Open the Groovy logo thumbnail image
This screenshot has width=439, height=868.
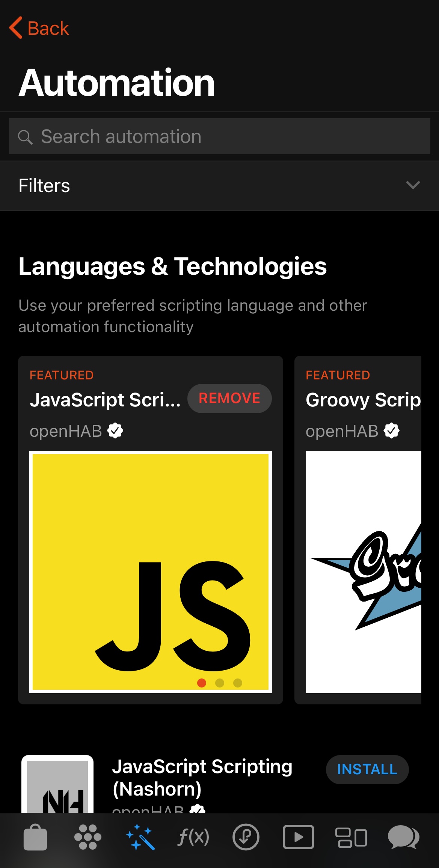364,572
